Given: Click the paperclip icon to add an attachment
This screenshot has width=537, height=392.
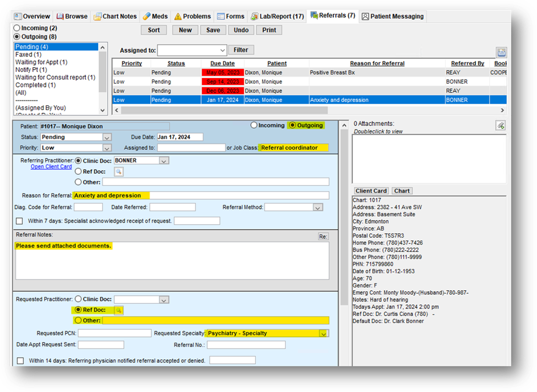Looking at the screenshot, I should 500,125.
